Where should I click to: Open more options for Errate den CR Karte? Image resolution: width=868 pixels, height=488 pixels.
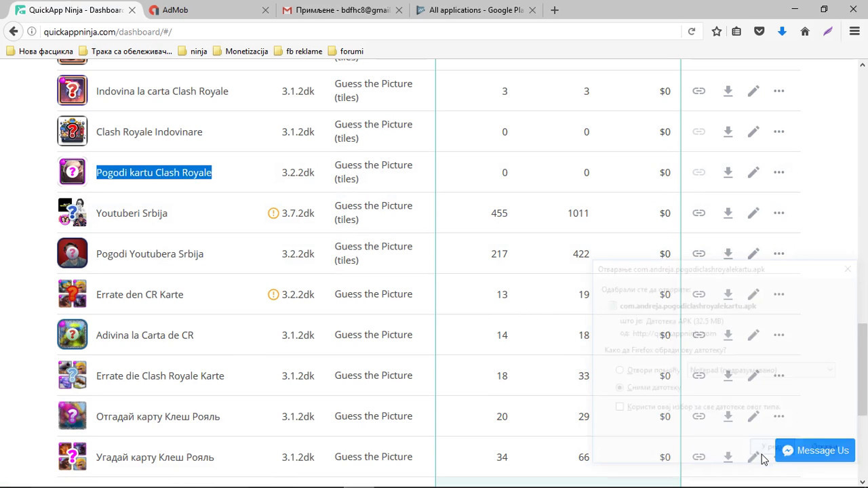[779, 294]
